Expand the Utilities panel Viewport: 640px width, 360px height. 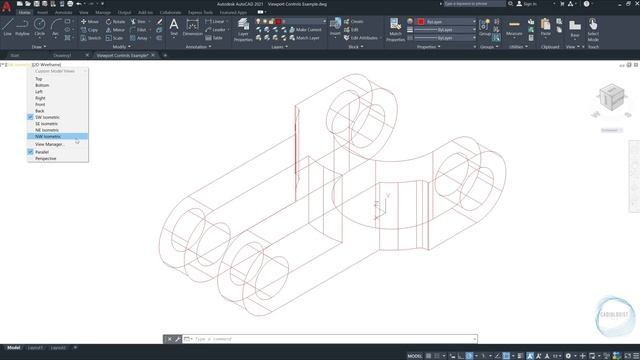518,47
